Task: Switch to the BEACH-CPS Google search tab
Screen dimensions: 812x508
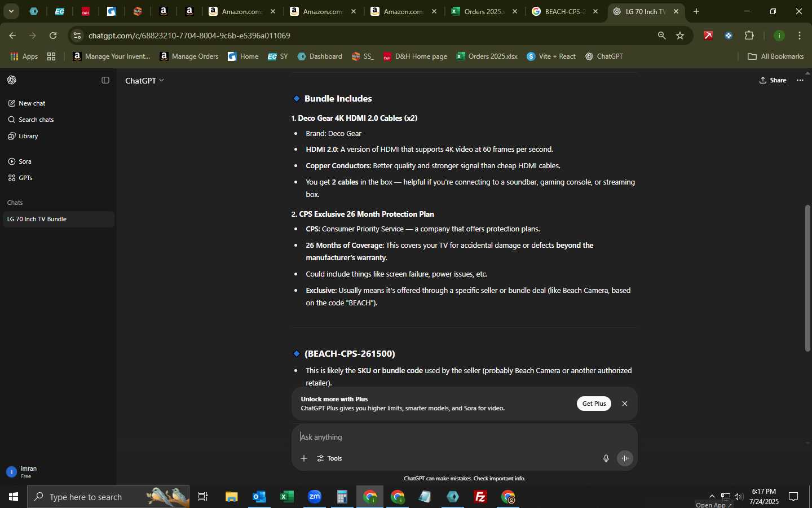Action: pos(565,11)
